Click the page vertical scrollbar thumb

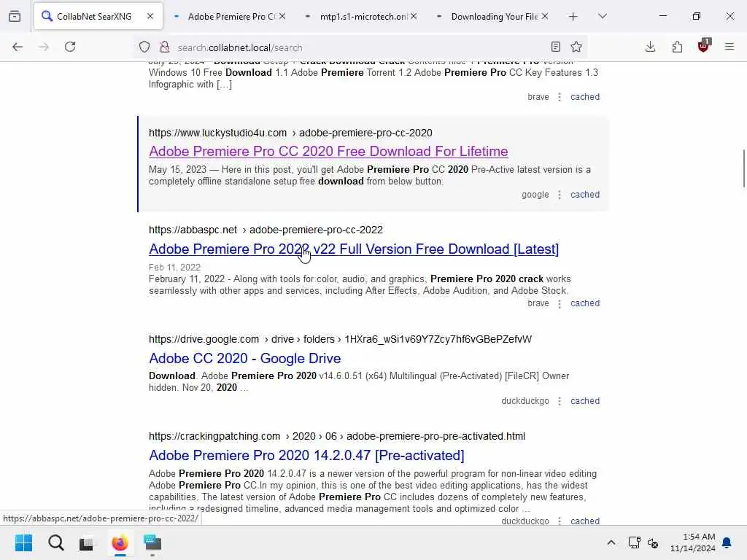[x=743, y=168]
